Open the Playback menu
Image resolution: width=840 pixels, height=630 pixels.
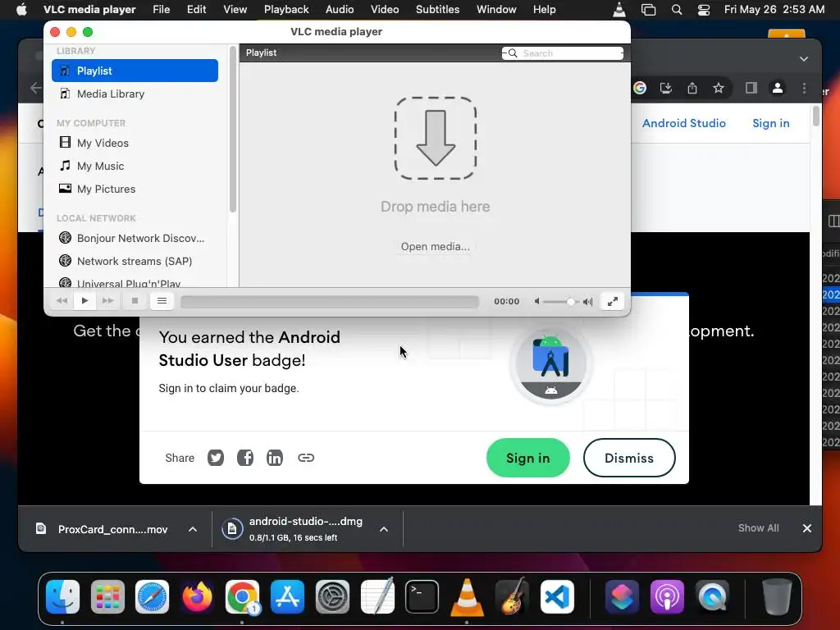[286, 9]
